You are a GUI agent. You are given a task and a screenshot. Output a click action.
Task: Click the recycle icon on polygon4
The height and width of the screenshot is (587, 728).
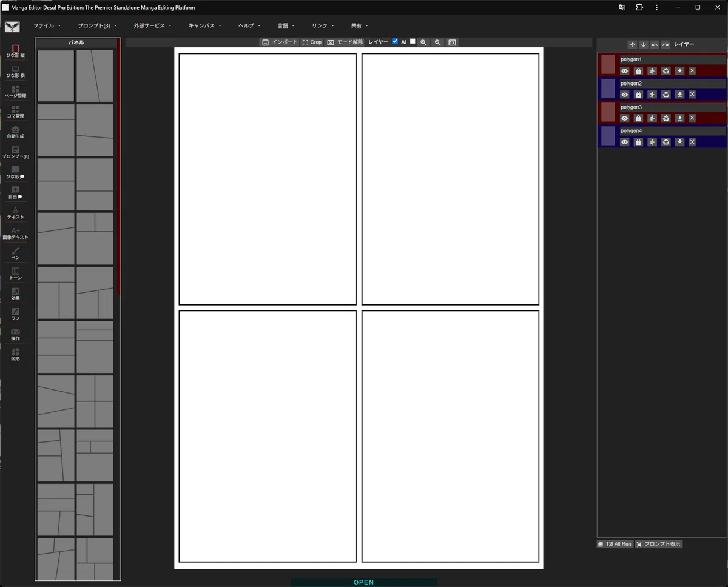pos(666,142)
